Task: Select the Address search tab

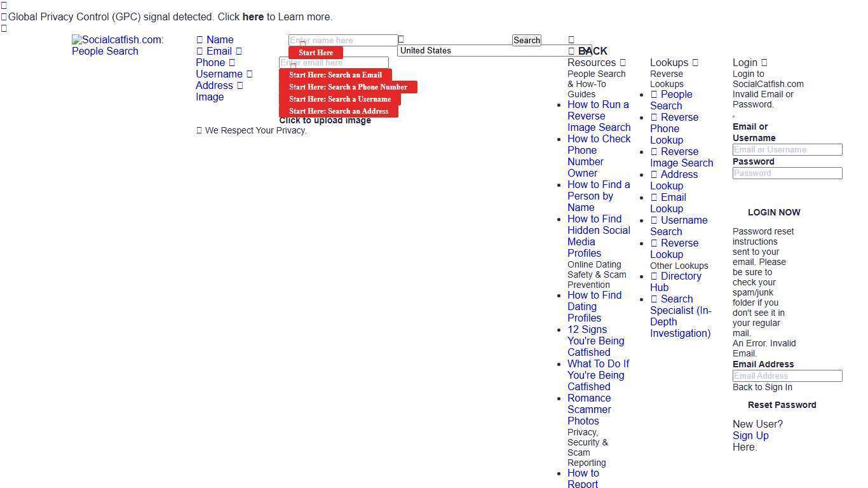Action: coord(214,85)
